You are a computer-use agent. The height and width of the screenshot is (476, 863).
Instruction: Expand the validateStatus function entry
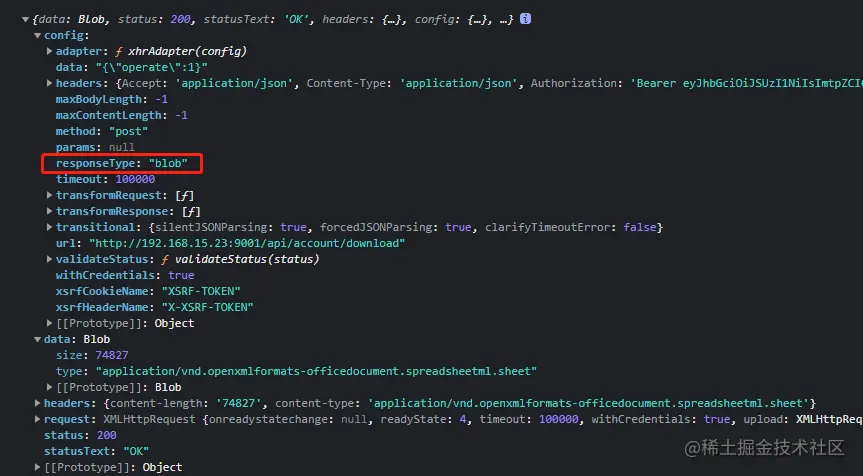pyautogui.click(x=50, y=259)
